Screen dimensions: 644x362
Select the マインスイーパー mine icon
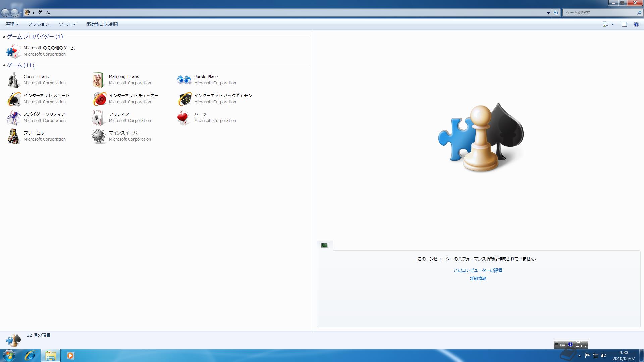coord(99,136)
